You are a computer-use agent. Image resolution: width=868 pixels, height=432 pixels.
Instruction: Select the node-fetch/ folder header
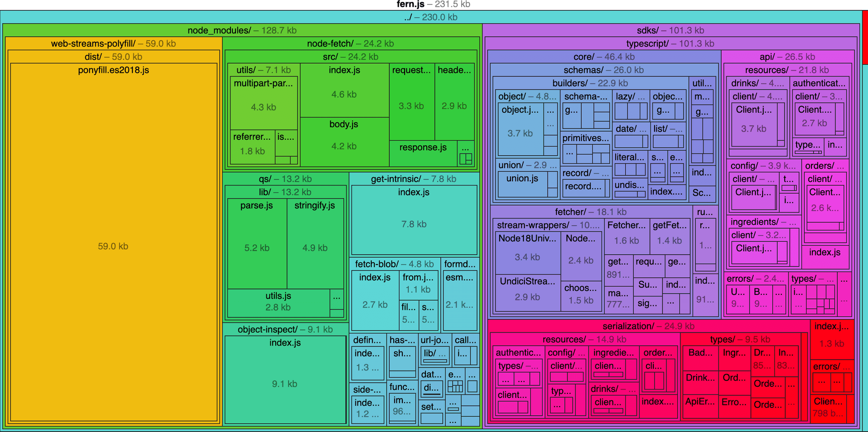(x=350, y=43)
